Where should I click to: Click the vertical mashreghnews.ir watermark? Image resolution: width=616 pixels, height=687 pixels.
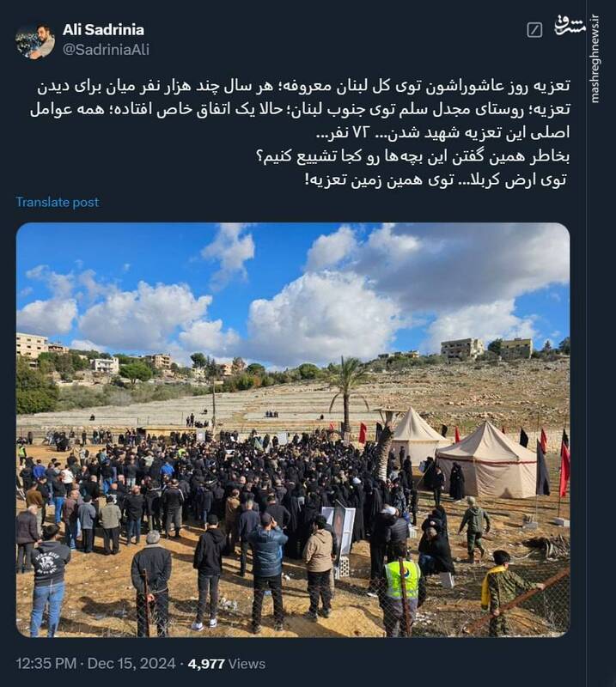[x=595, y=58]
